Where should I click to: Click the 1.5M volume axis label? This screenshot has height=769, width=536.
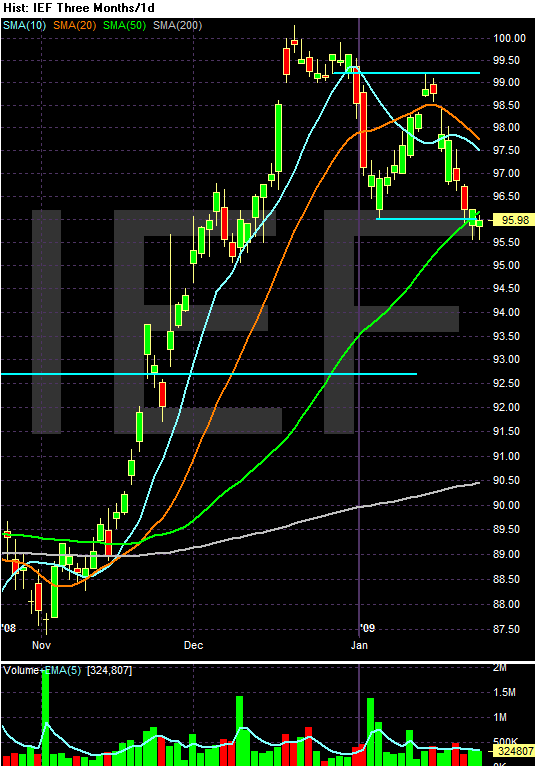[x=504, y=692]
